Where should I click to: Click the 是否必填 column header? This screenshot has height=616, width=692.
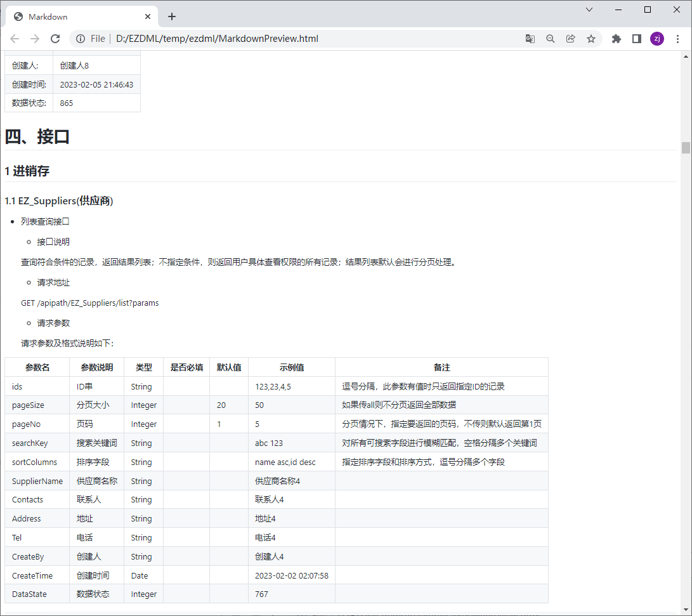(x=186, y=367)
